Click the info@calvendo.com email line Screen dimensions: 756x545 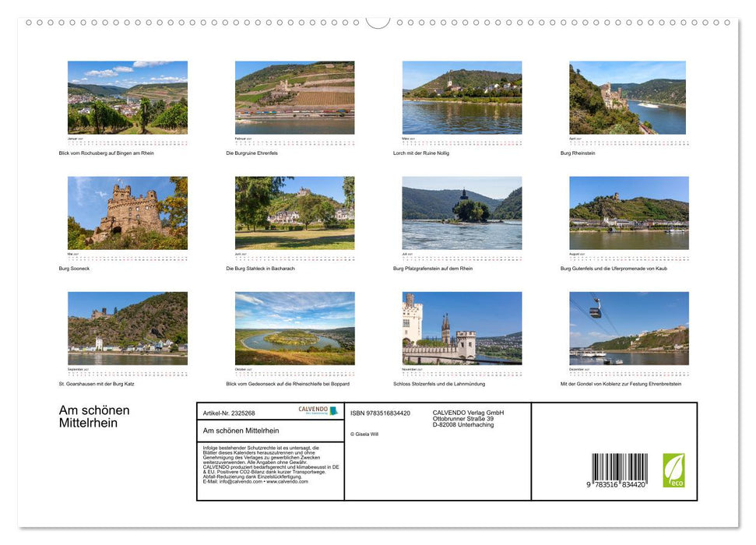[x=255, y=481]
